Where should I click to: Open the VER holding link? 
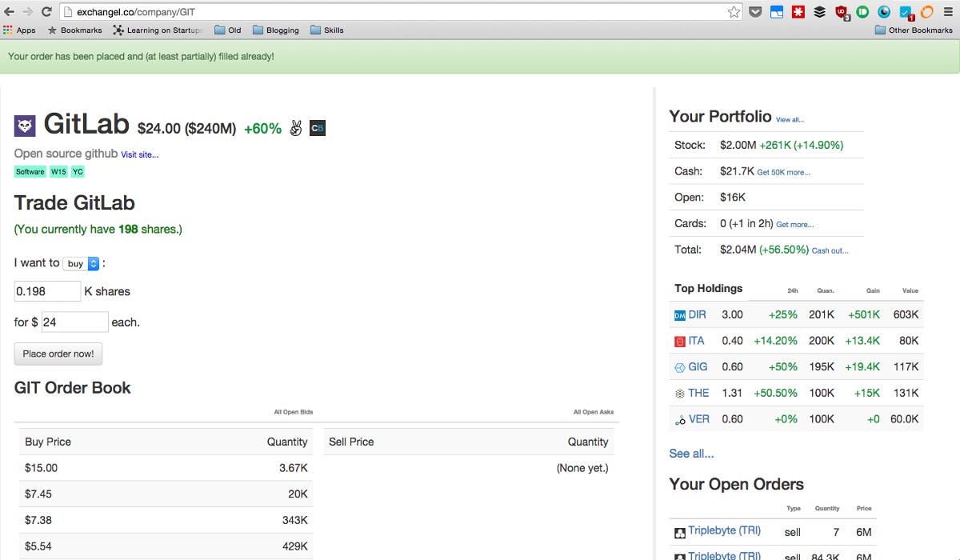pos(699,419)
